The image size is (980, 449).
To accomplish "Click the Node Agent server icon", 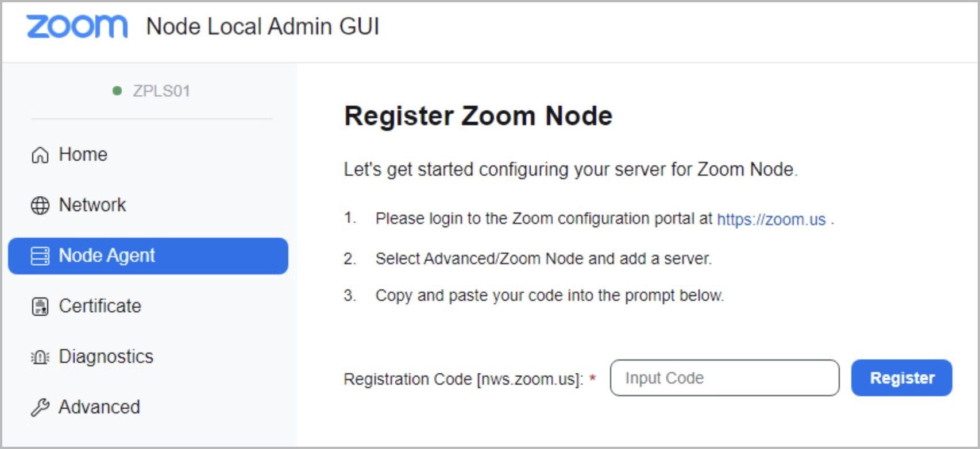I will (x=40, y=256).
